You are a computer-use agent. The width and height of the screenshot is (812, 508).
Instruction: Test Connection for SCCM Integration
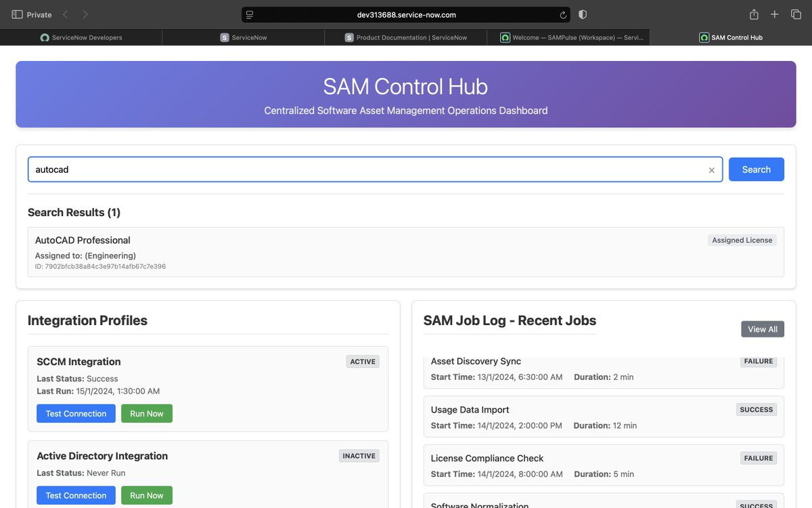click(76, 413)
